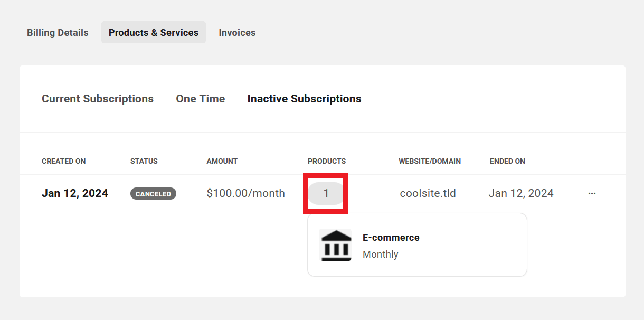Screen dimensions: 644x320
Task: Select the coolsite.tld domain link
Action: [428, 193]
